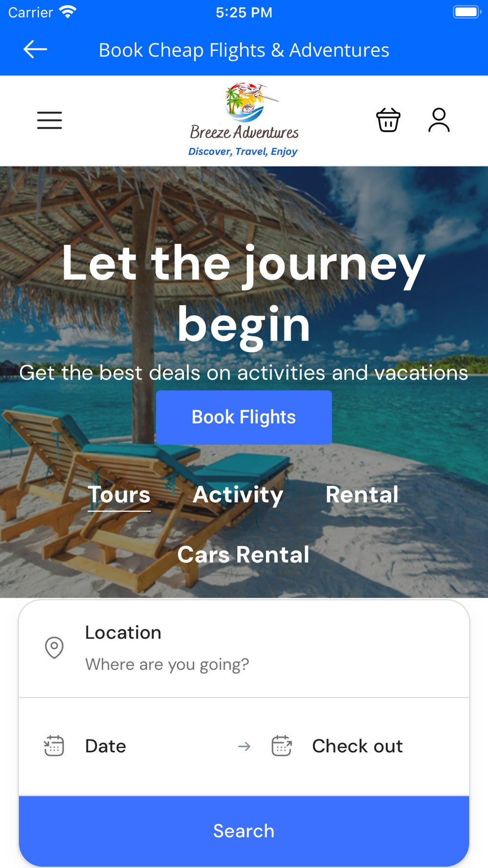Open the Date picker field
This screenshot has height=868, width=488.
[x=132, y=746]
